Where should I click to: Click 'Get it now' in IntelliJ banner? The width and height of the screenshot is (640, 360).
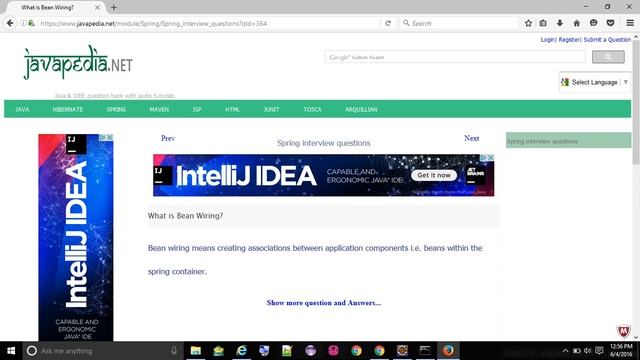(x=434, y=175)
